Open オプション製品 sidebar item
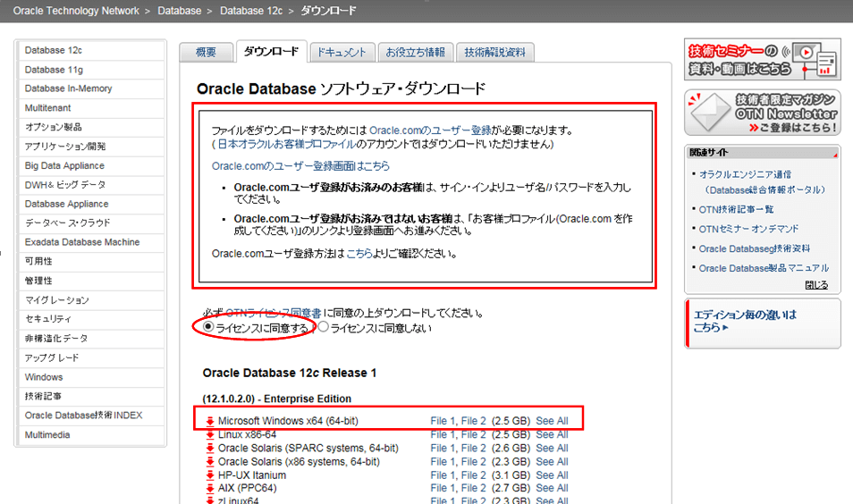The width and height of the screenshot is (853, 504). tap(91, 127)
